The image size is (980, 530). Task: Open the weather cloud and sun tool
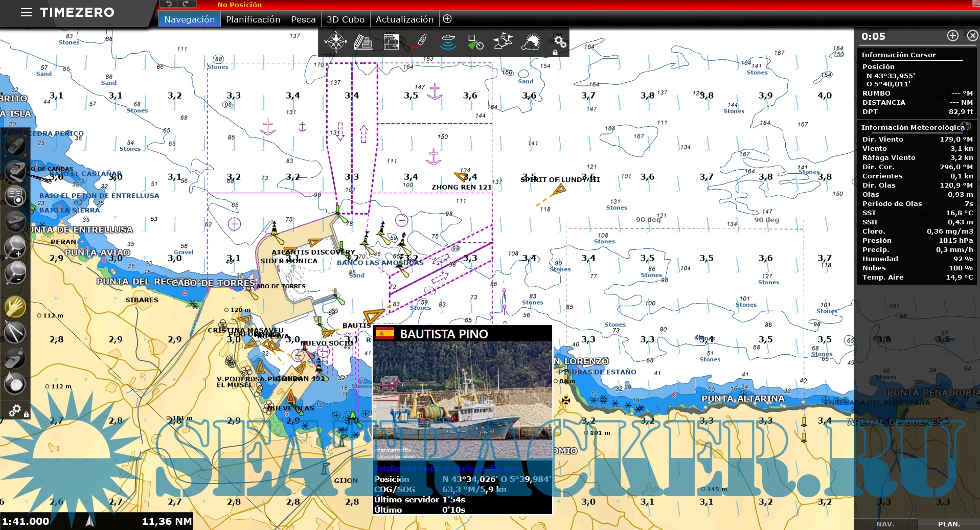(531, 42)
